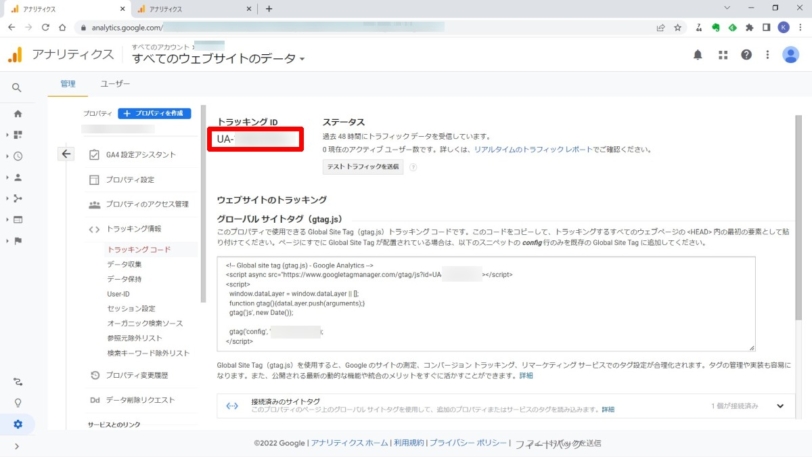Click the property menu scrollbar

(x=203, y=205)
